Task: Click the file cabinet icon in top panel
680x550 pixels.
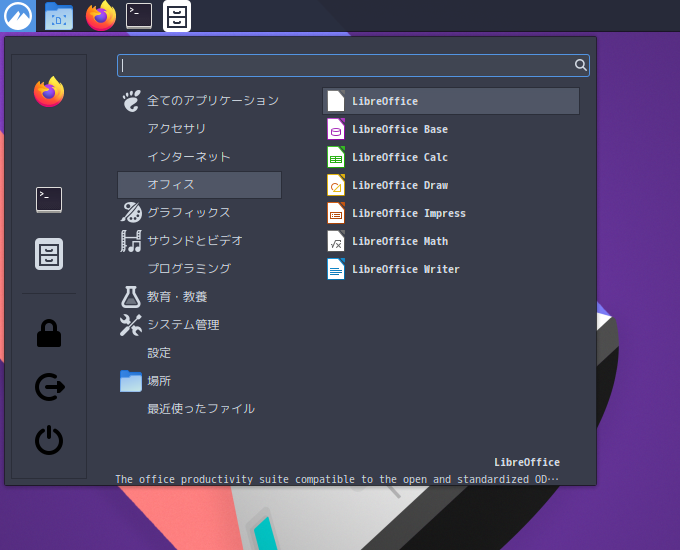Action: tap(177, 16)
